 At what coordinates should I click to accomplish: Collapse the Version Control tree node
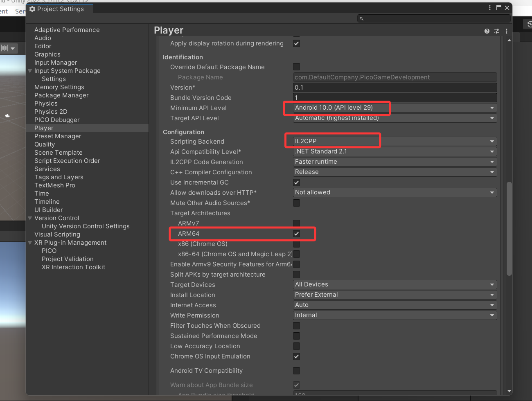pyautogui.click(x=30, y=218)
